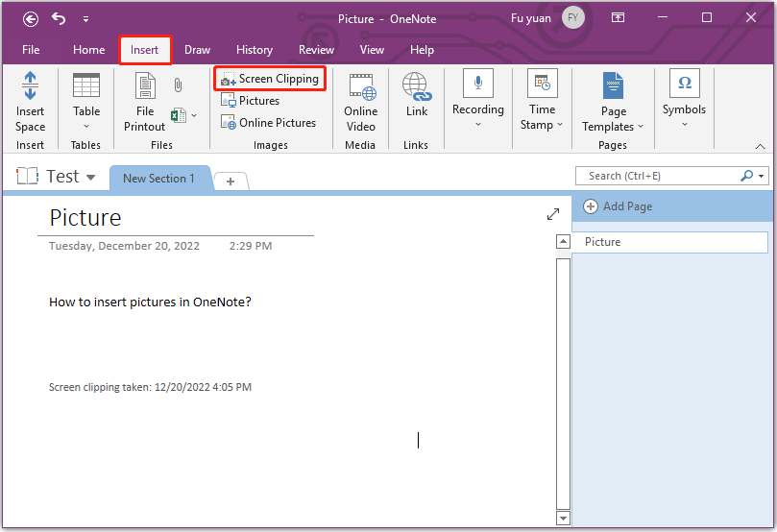Click the File Printout icon
The height and width of the screenshot is (532, 777).
[x=145, y=85]
